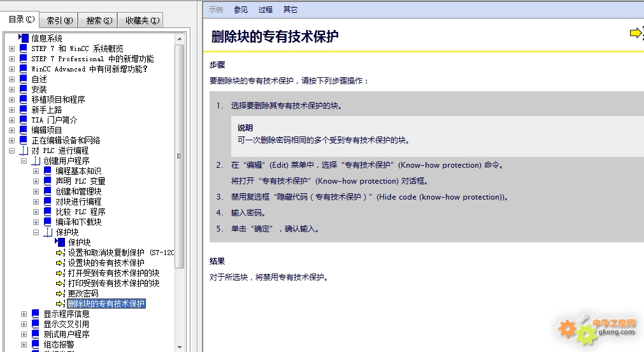Click arrow icon beside 设置和取消块复制保护
The width and height of the screenshot is (644, 352).
61,253
